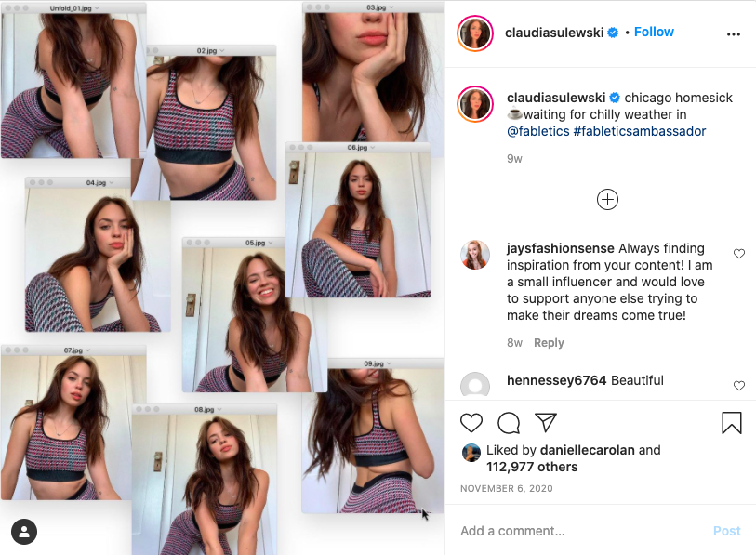Like hennessey6764's comment

point(739,386)
